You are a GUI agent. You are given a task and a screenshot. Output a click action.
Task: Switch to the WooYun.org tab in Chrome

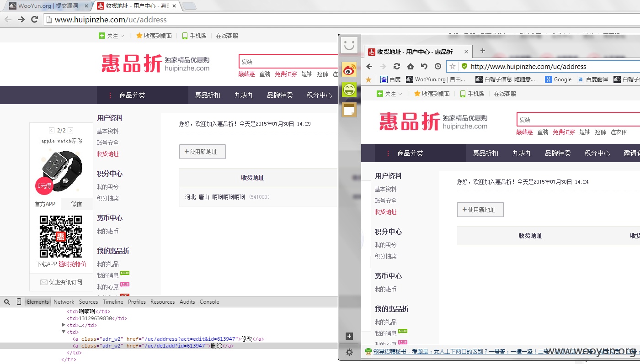pos(48,6)
